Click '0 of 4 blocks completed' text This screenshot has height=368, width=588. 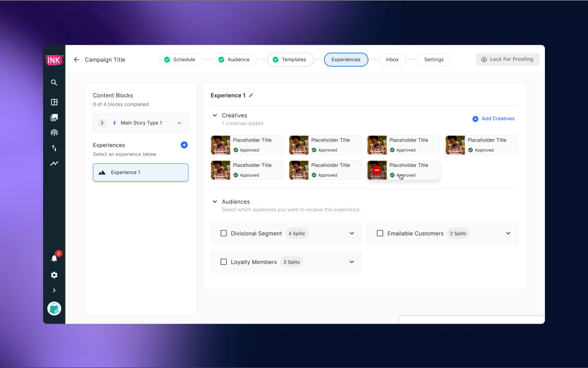point(121,104)
